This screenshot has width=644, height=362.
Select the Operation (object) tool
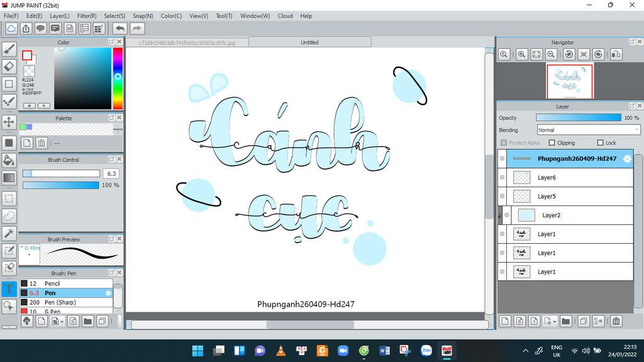9,306
